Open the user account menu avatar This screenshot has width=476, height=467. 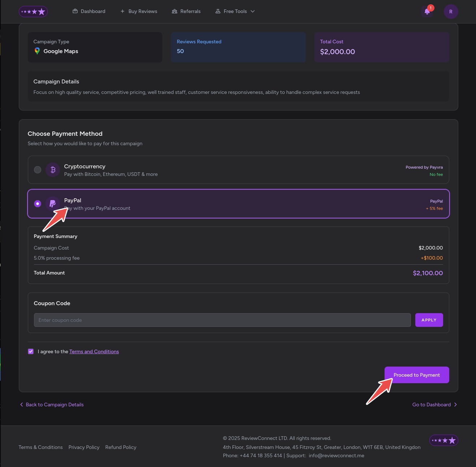(451, 12)
